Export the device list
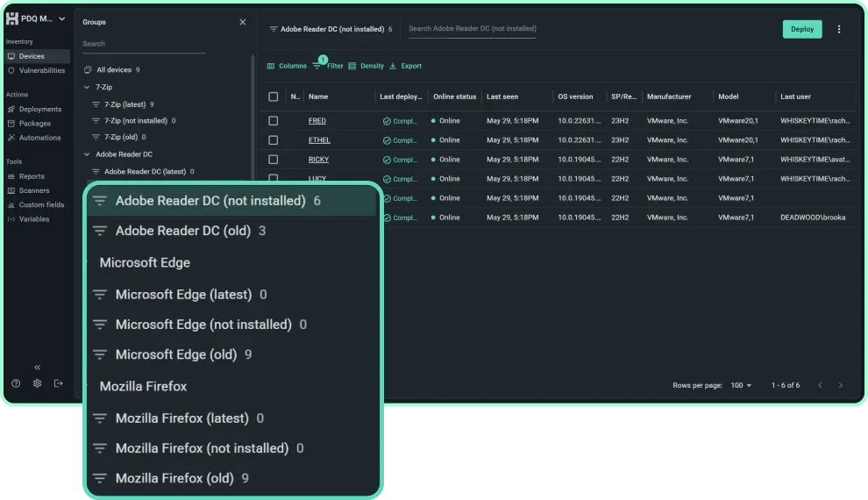868x500 pixels. 406,66
